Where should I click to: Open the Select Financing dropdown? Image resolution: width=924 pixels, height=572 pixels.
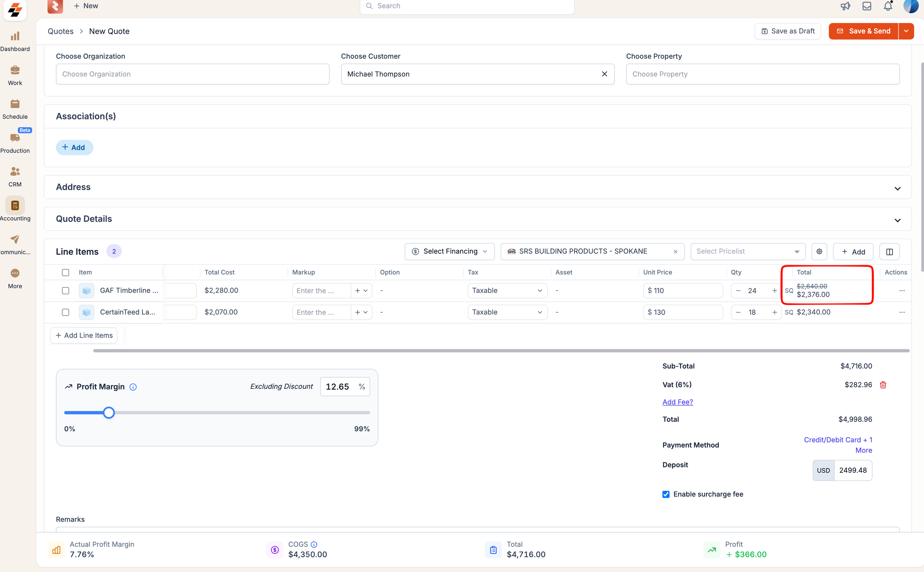click(449, 251)
